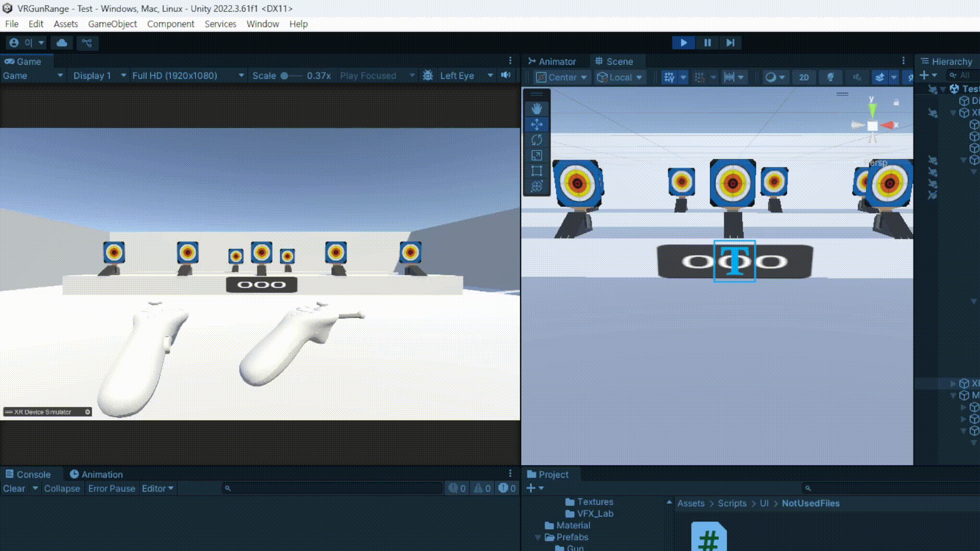Screen dimensions: 980x551
Task: Click the Clear console button
Action: 14,488
